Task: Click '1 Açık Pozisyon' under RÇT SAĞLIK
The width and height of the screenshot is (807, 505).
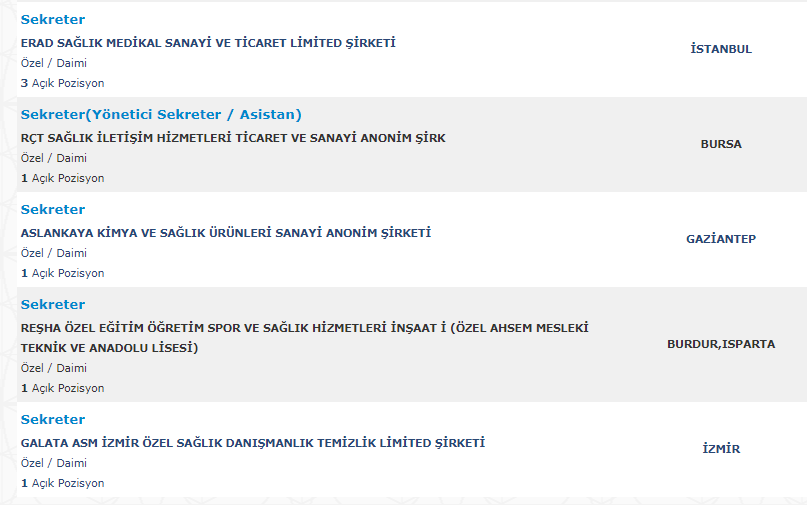Action: point(62,178)
